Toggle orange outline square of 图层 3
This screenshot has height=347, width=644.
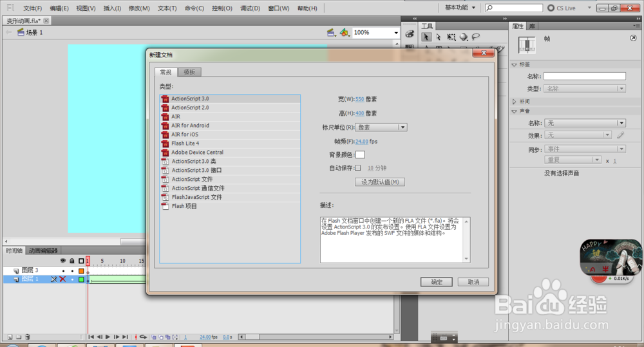81,270
